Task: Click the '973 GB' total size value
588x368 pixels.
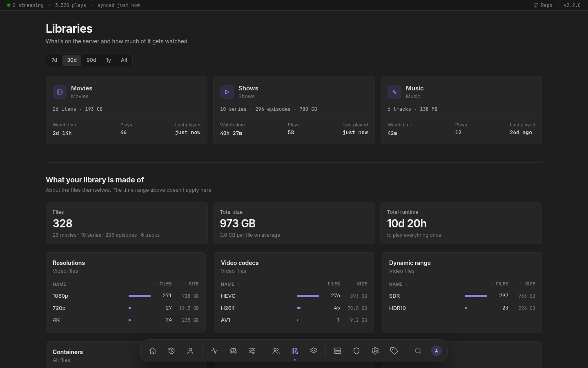Action: click(x=238, y=223)
